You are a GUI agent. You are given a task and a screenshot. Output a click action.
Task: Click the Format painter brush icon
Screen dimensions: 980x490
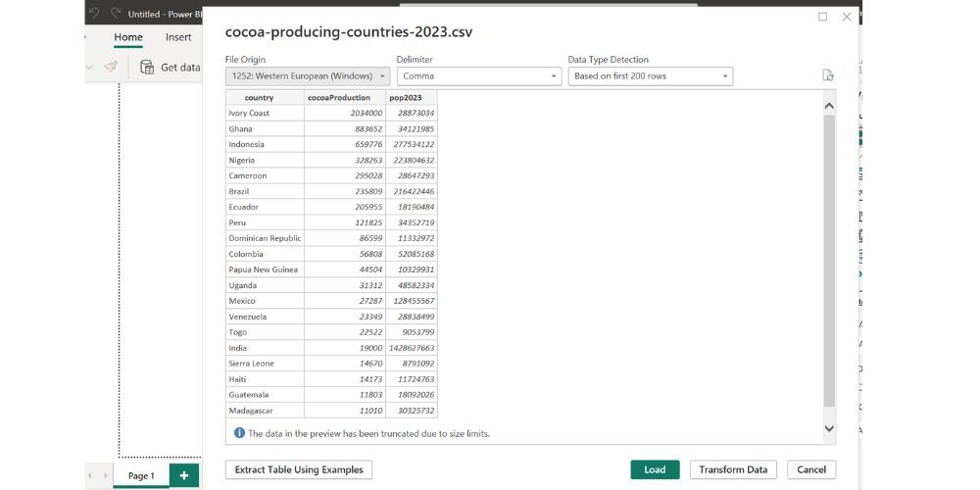112,67
